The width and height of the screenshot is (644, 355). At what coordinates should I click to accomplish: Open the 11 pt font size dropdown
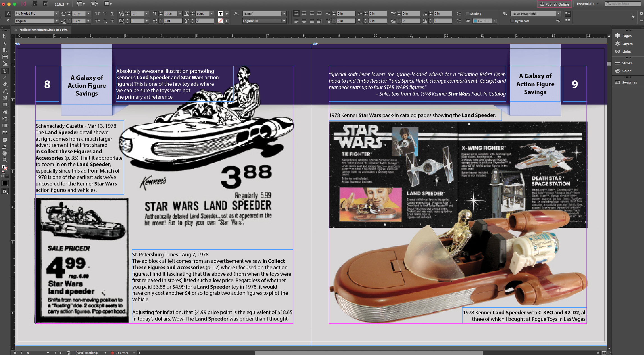click(88, 13)
